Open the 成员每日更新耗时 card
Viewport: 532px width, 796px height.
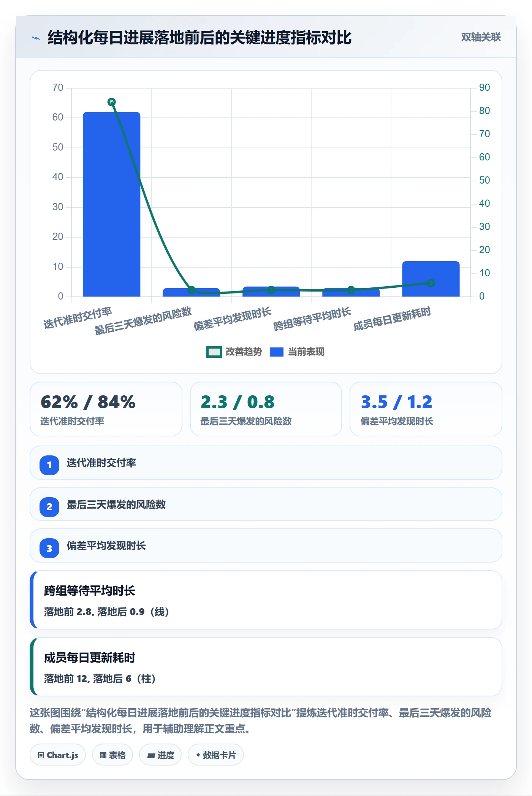pos(266,667)
